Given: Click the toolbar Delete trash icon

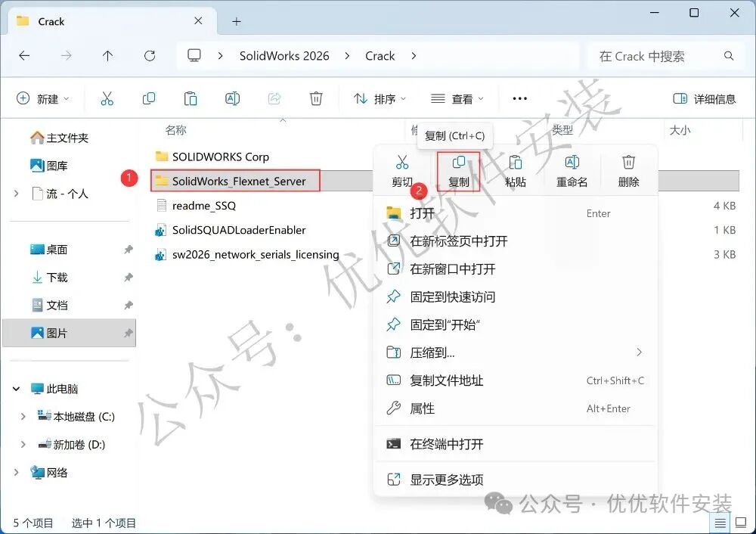Looking at the screenshot, I should click(x=316, y=99).
